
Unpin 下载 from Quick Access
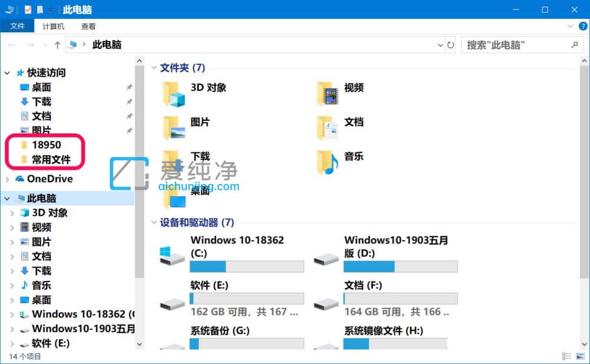click(x=130, y=101)
